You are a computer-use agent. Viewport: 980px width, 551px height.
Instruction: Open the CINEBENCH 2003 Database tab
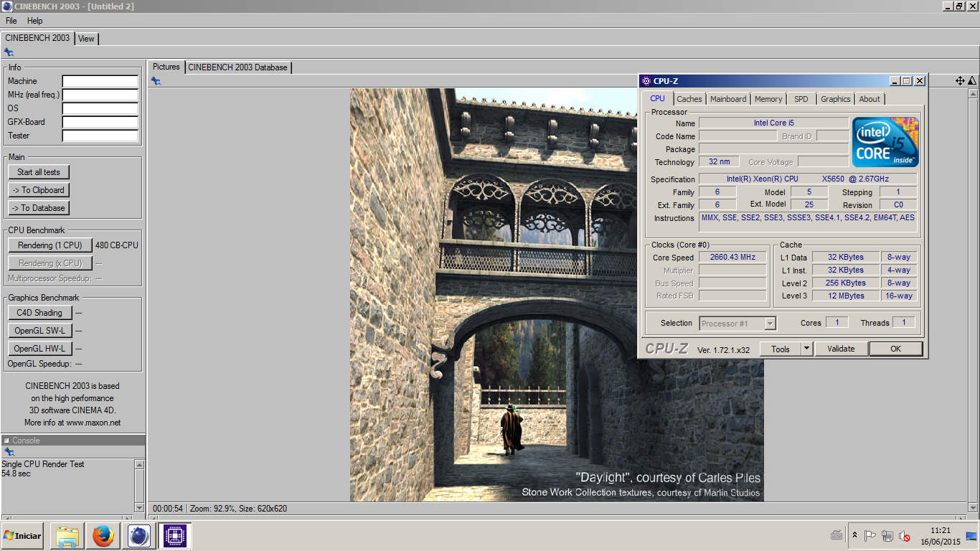pyautogui.click(x=238, y=67)
